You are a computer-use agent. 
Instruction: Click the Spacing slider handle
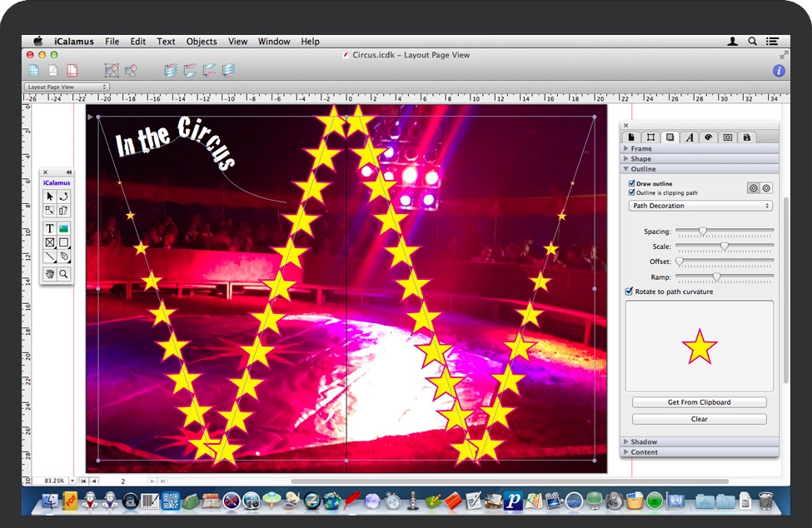pyautogui.click(x=703, y=231)
